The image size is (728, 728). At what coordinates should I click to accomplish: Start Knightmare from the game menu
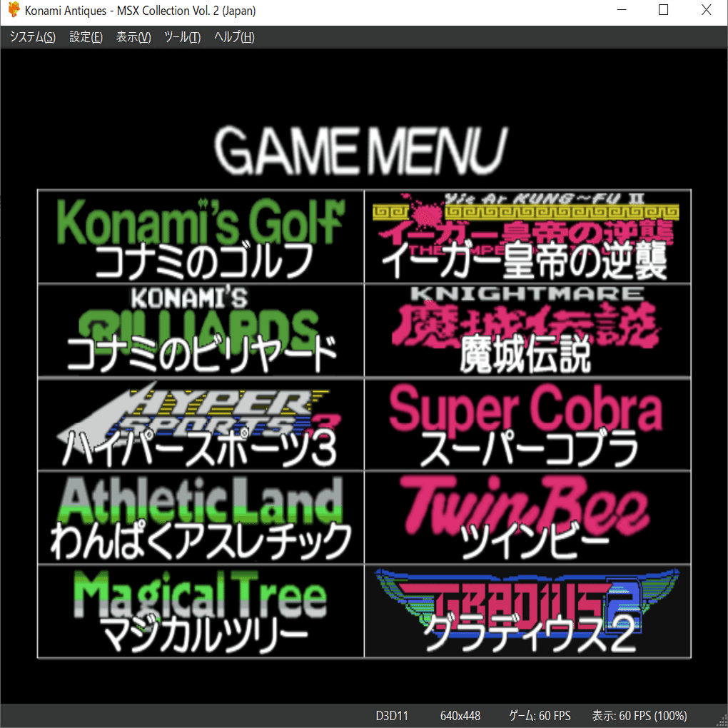point(528,330)
